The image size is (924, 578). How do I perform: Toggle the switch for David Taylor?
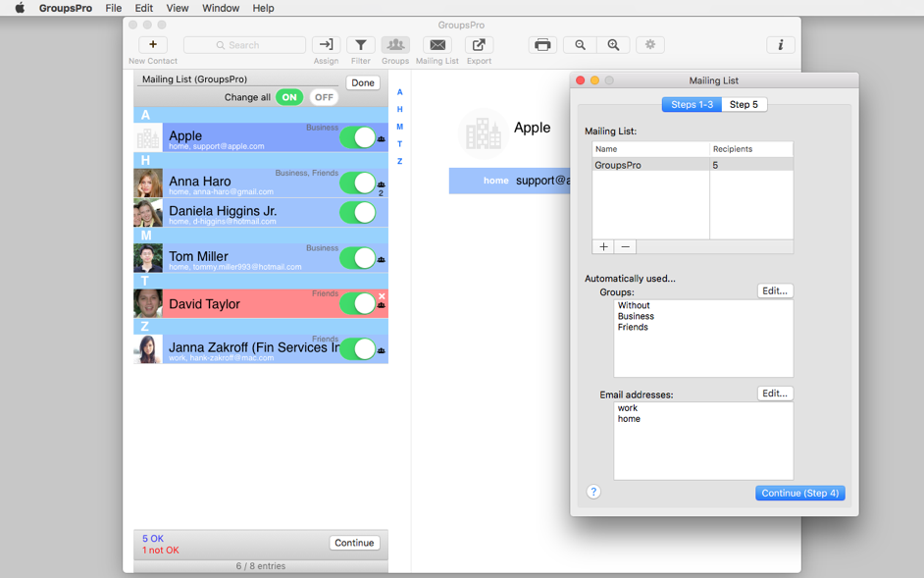click(x=358, y=303)
